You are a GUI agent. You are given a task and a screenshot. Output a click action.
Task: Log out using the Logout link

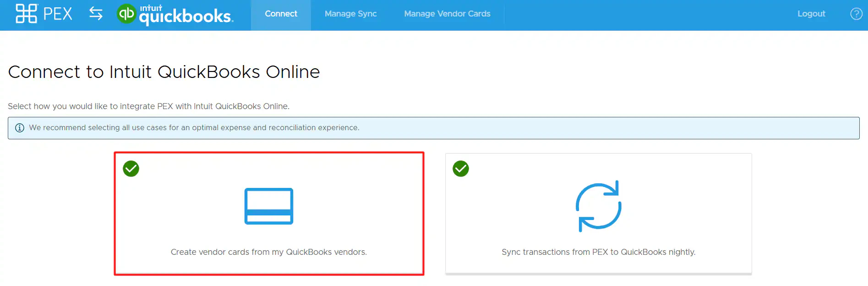coord(811,14)
